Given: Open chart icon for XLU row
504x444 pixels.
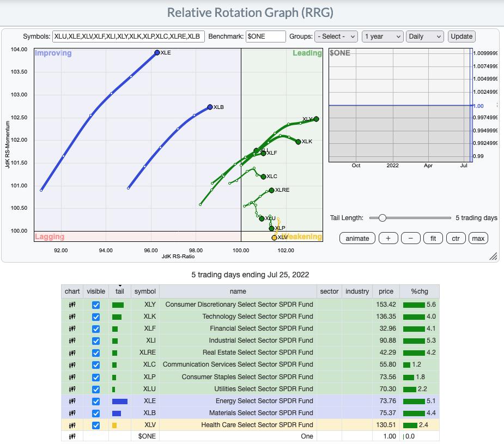Looking at the screenshot, I should click(x=72, y=389).
